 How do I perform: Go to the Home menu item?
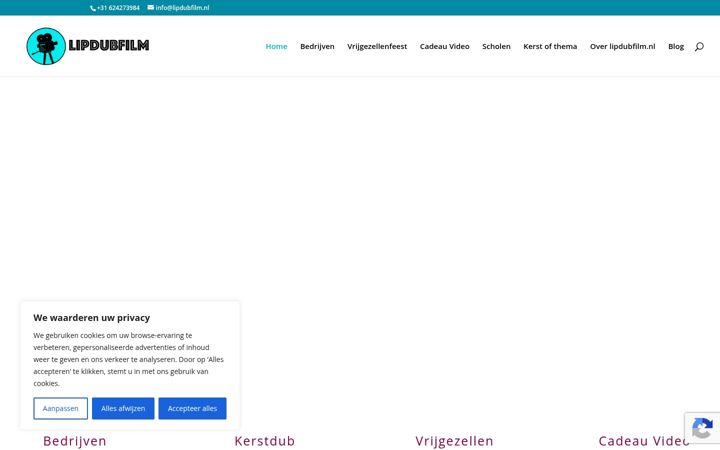pos(276,46)
